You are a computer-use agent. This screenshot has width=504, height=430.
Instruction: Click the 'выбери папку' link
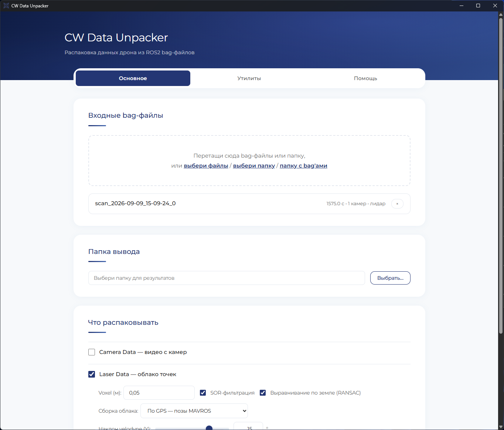coord(254,166)
